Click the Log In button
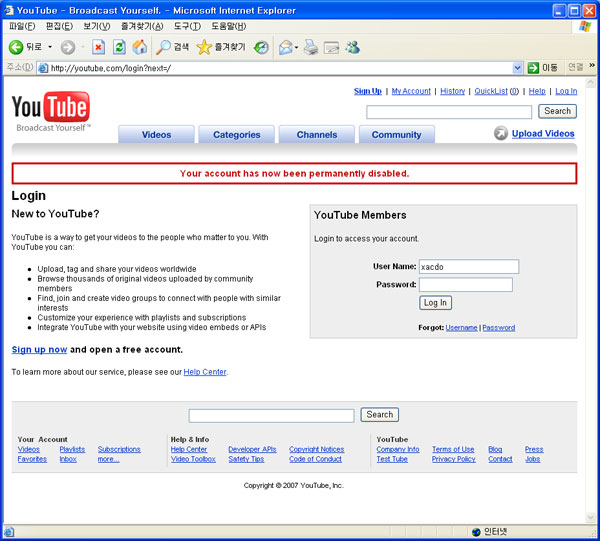This screenshot has height=541, width=600. [435, 303]
